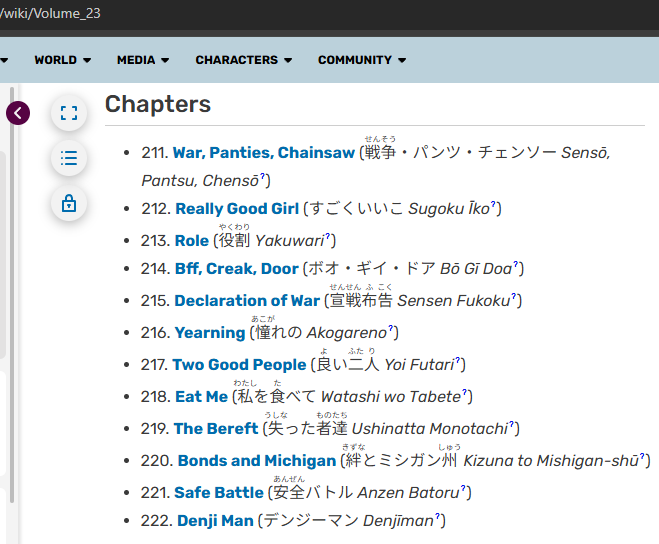
Task: Expand the WORLD dropdown menu
Action: click(62, 60)
